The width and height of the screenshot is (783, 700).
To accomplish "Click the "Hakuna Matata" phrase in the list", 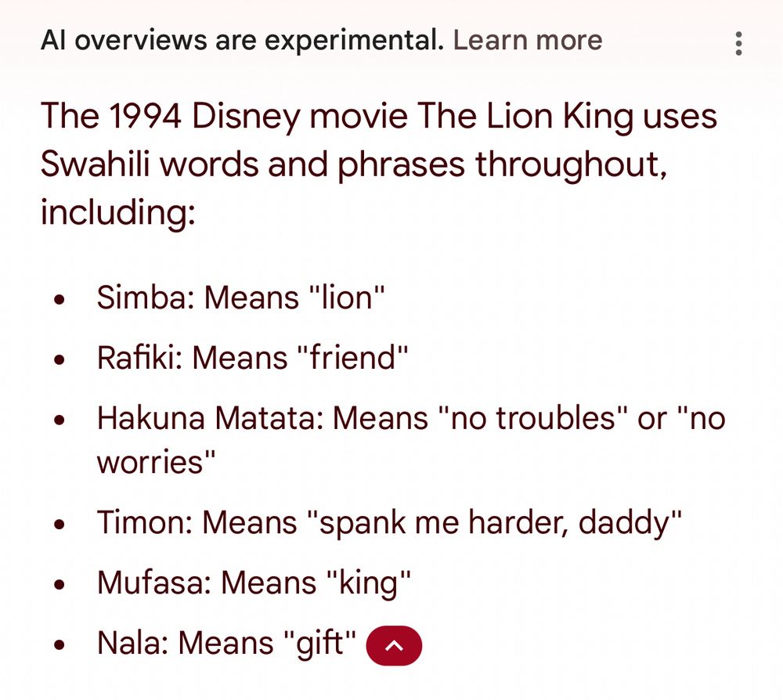I will [x=205, y=418].
